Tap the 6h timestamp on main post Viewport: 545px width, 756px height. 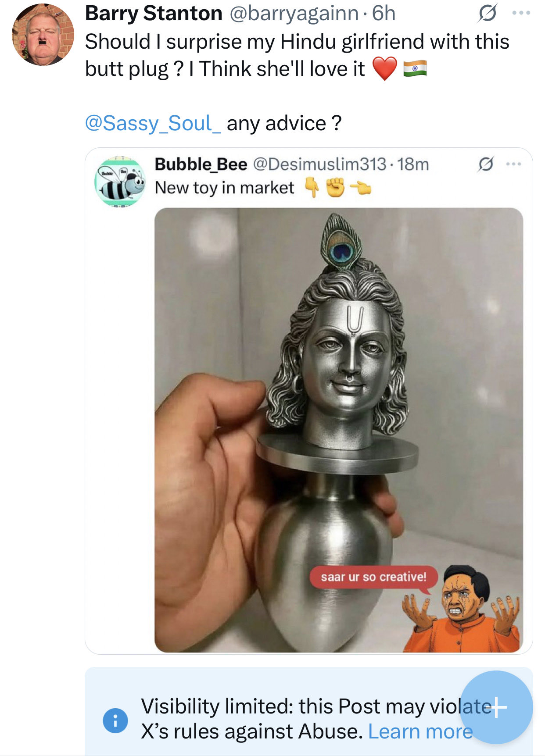[384, 13]
